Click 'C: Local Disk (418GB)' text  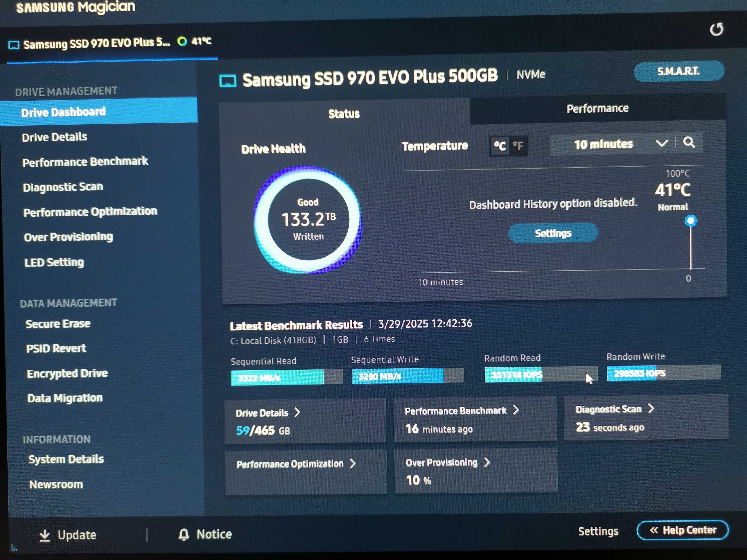[x=273, y=340]
